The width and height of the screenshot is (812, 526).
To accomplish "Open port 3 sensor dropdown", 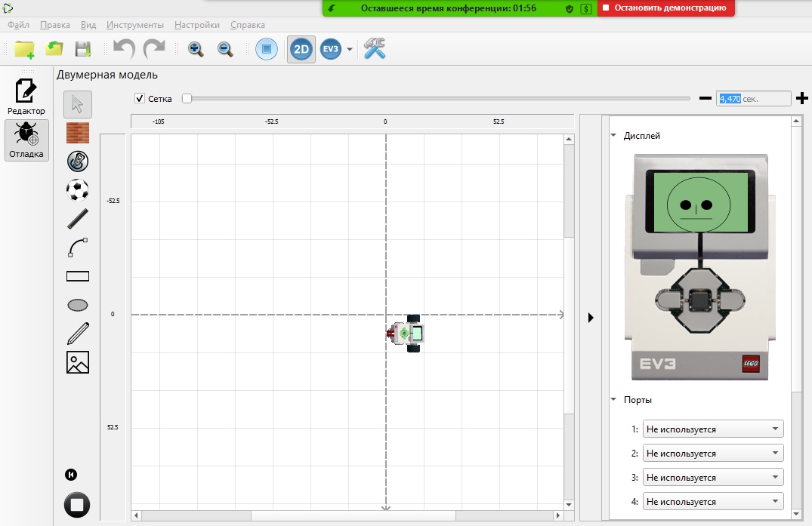I will 712,478.
